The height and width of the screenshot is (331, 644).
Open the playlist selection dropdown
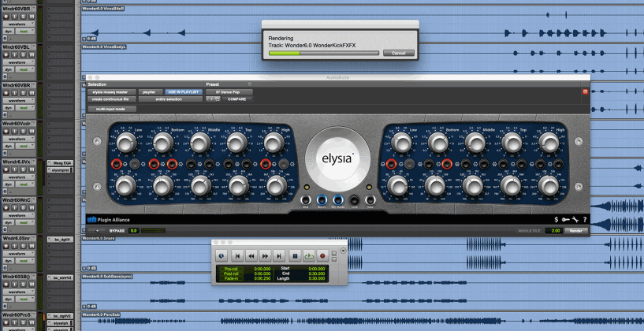pyautogui.click(x=150, y=92)
